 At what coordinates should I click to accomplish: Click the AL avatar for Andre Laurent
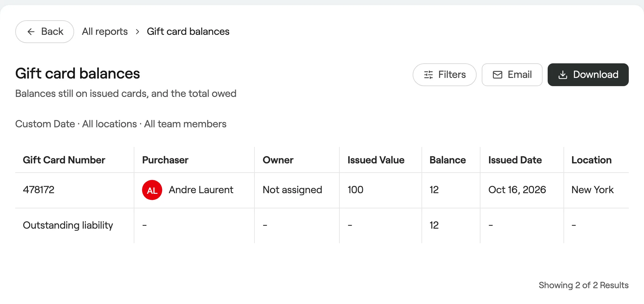(152, 190)
